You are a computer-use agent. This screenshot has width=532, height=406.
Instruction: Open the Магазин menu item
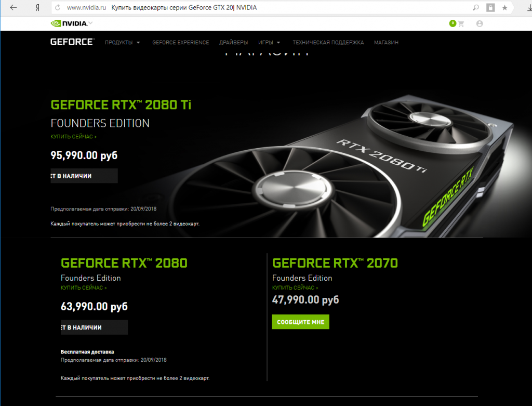pyautogui.click(x=386, y=43)
